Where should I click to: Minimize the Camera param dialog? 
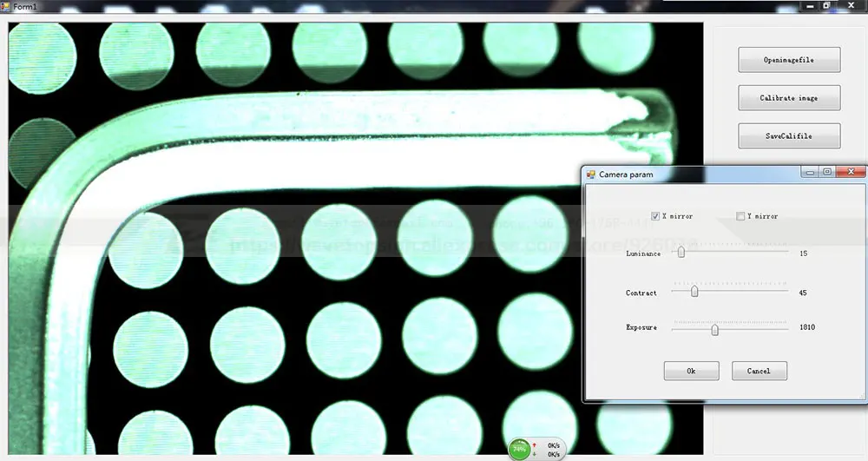click(809, 172)
